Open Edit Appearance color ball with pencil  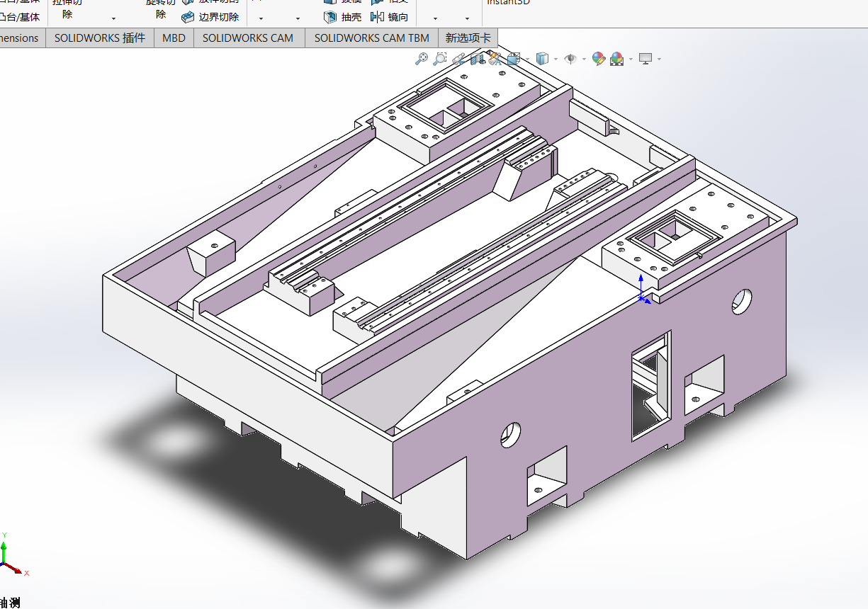click(599, 59)
